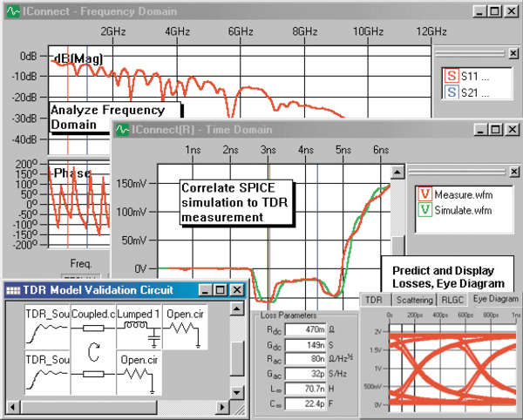Viewport: 523px width, 420px height.
Task: Click the circuit window horizontal scrollbar thumb
Action: pos(88,407)
